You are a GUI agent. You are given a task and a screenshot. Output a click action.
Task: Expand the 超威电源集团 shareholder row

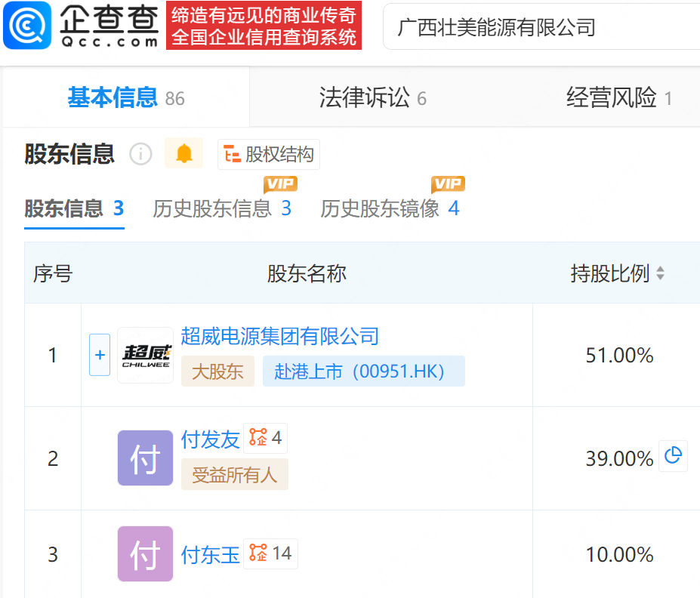(x=100, y=355)
